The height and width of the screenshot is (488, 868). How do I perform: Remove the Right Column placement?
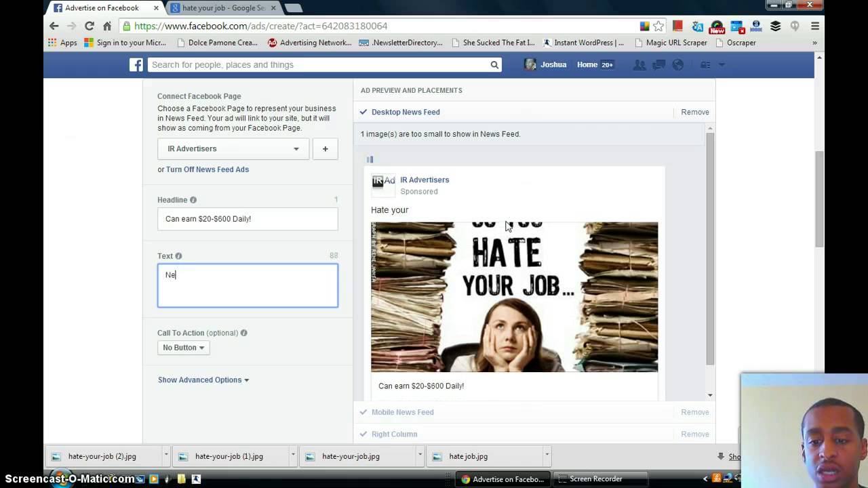pyautogui.click(x=695, y=434)
